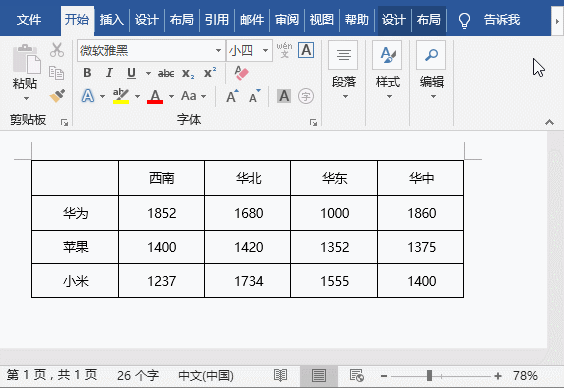Click the enclosed character 字 icon
Image resolution: width=564 pixels, height=388 pixels.
(306, 96)
